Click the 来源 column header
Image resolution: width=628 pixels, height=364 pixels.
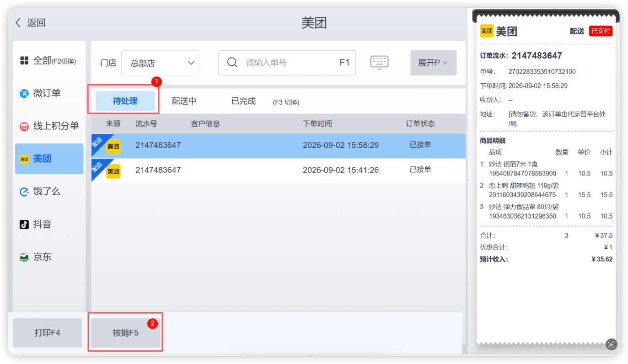pyautogui.click(x=113, y=123)
